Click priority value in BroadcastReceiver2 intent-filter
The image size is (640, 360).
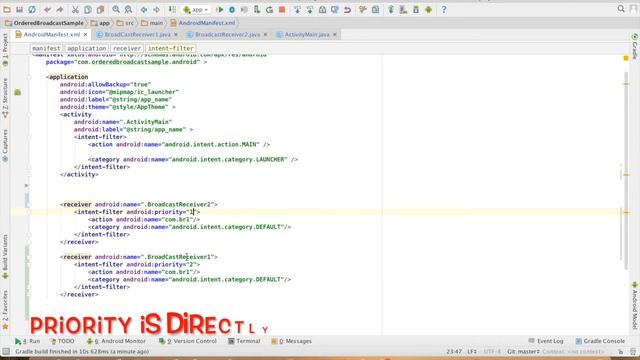point(192,212)
